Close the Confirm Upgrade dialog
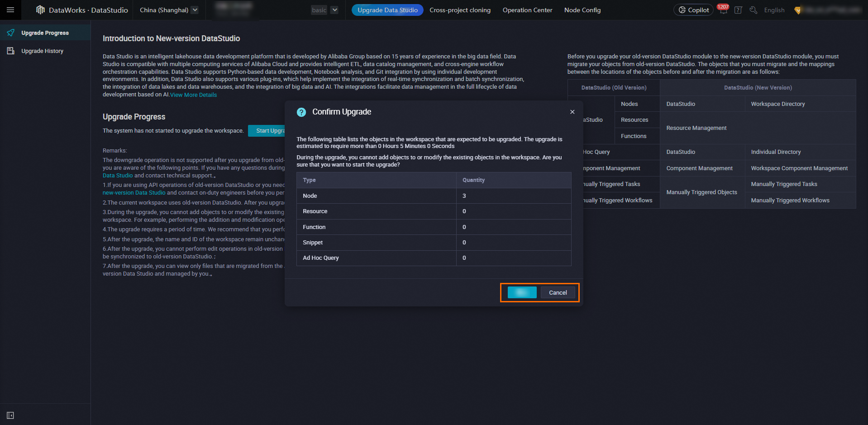This screenshot has width=868, height=425. 572,112
